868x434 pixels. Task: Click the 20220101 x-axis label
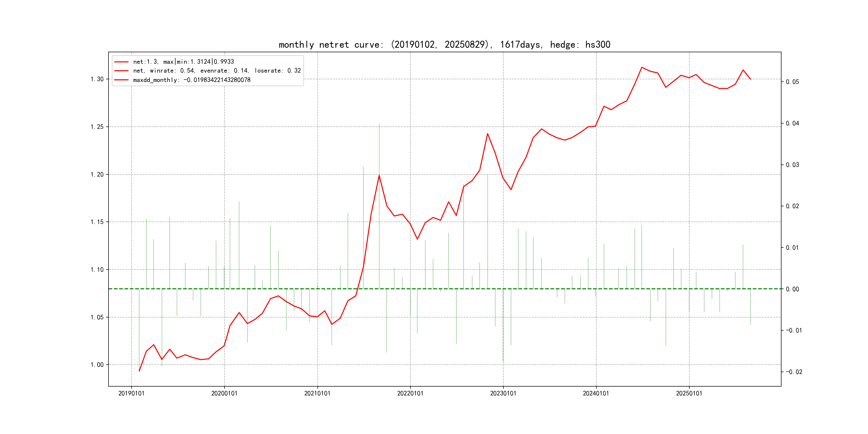point(410,394)
